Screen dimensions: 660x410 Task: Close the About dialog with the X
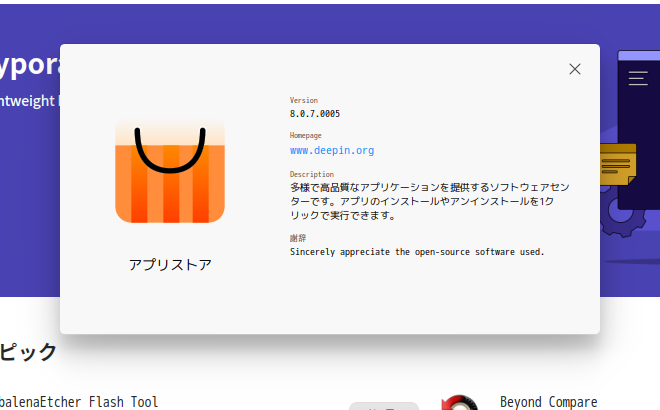point(575,69)
